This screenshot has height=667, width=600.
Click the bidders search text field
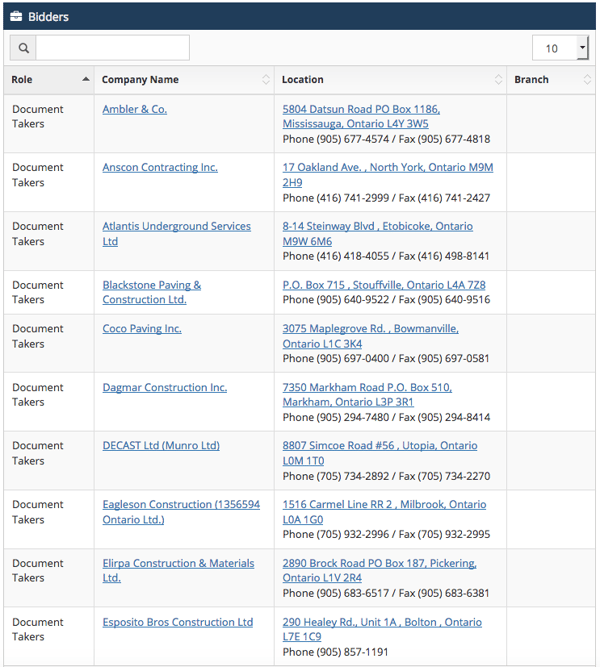(112, 48)
